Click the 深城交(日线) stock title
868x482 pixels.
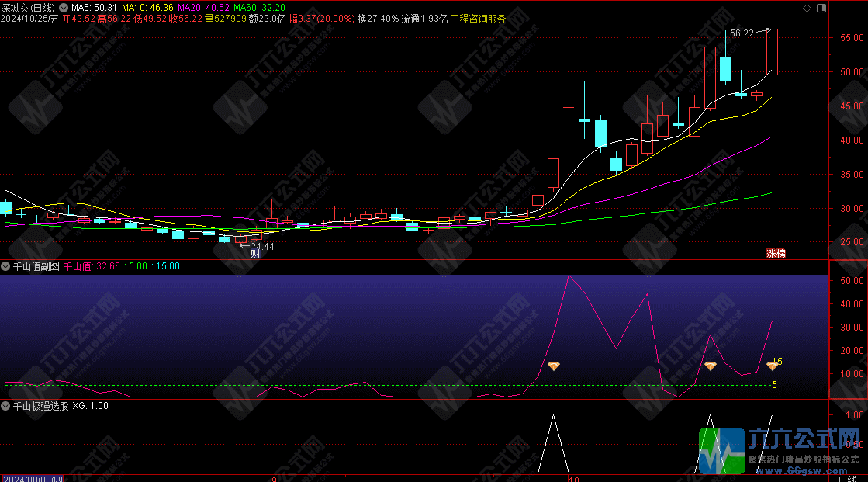pos(28,8)
